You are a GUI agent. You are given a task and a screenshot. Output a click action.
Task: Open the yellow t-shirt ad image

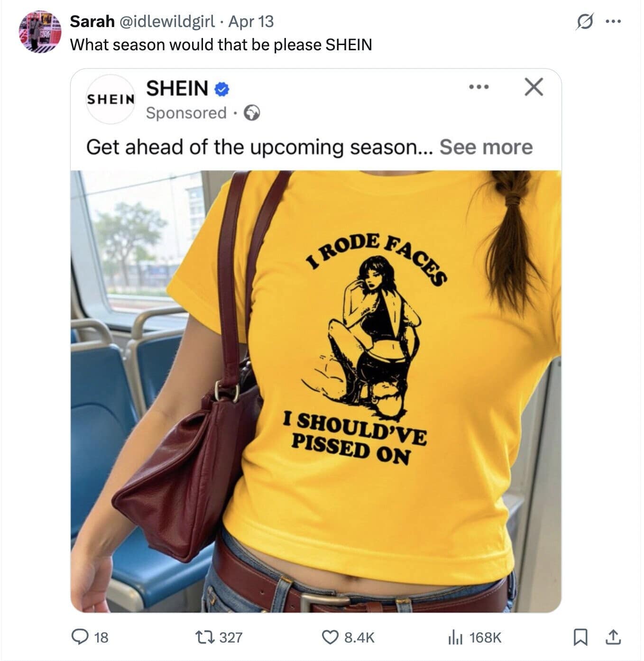coord(316,391)
